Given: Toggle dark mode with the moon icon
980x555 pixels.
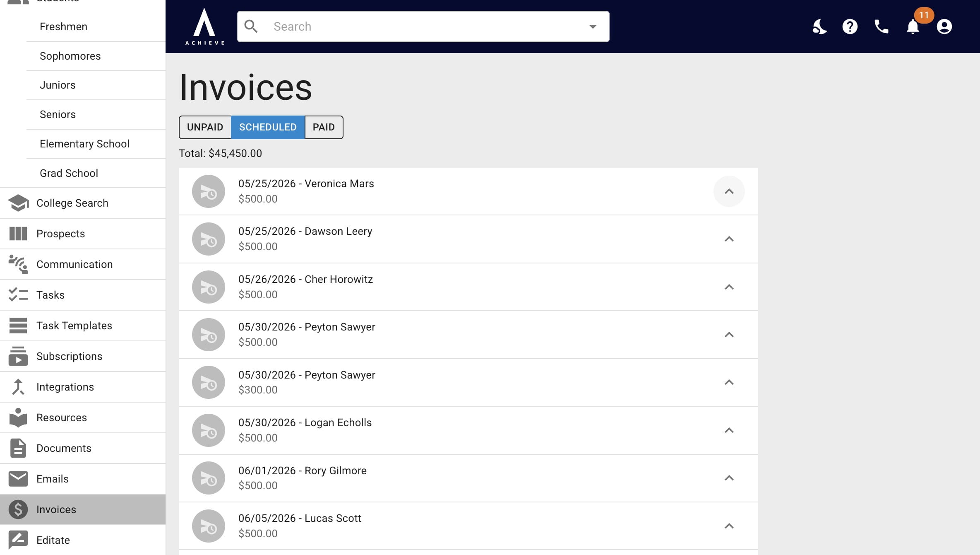Looking at the screenshot, I should 819,27.
